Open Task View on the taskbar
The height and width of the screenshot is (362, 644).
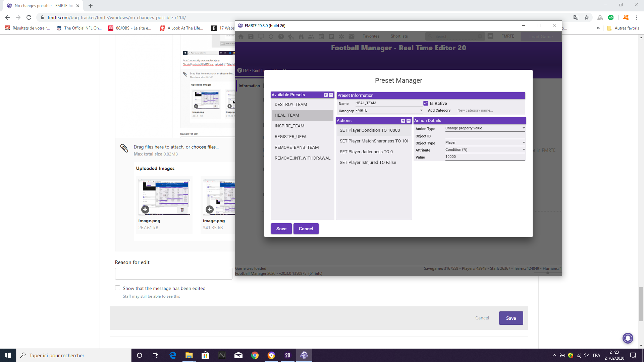pyautogui.click(x=156, y=355)
